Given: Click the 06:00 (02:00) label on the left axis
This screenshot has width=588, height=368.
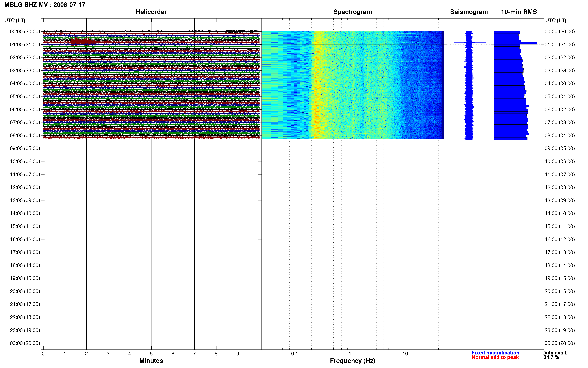Looking at the screenshot, I should (25, 110).
